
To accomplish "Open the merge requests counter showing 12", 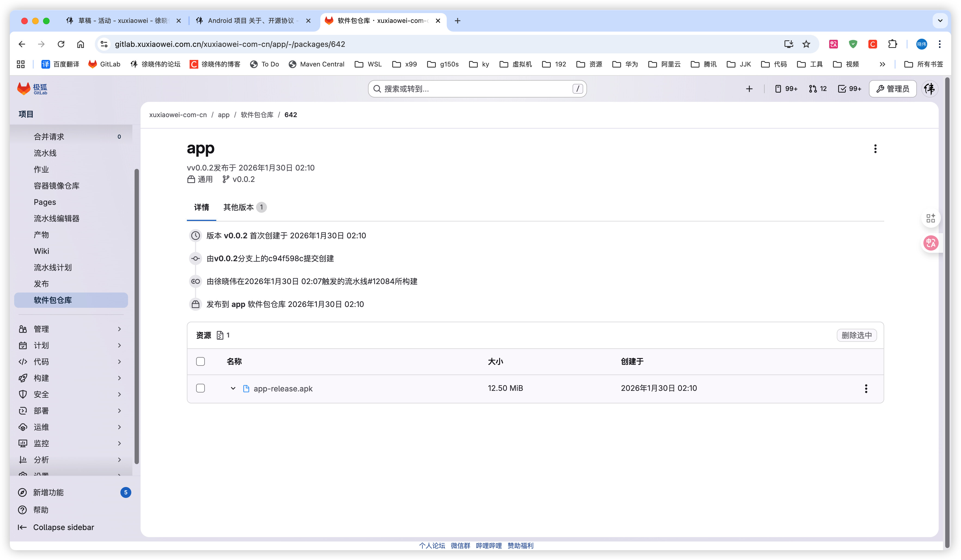I will click(817, 89).
